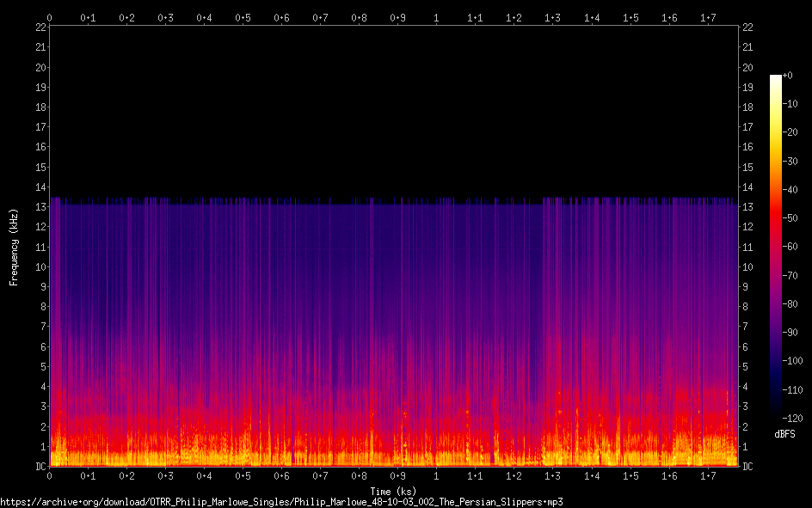
Task: Click the 0 tick at the bottom time axis start
Action: click(x=50, y=476)
